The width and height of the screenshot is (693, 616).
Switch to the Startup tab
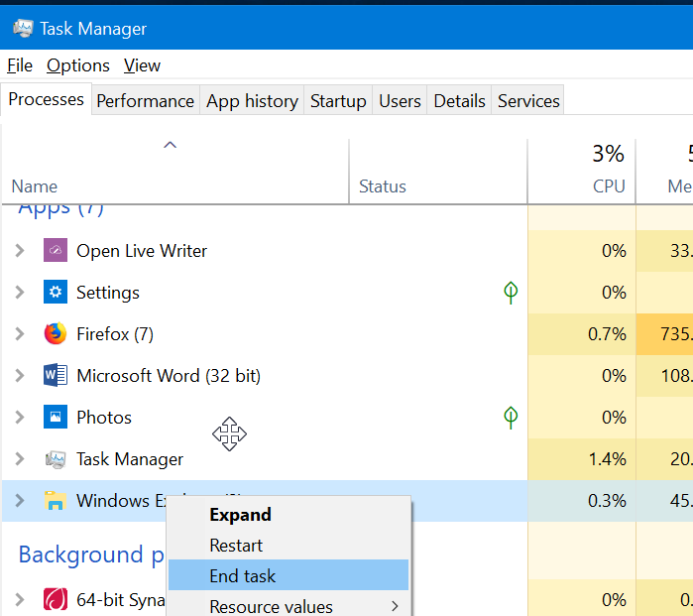point(338,101)
